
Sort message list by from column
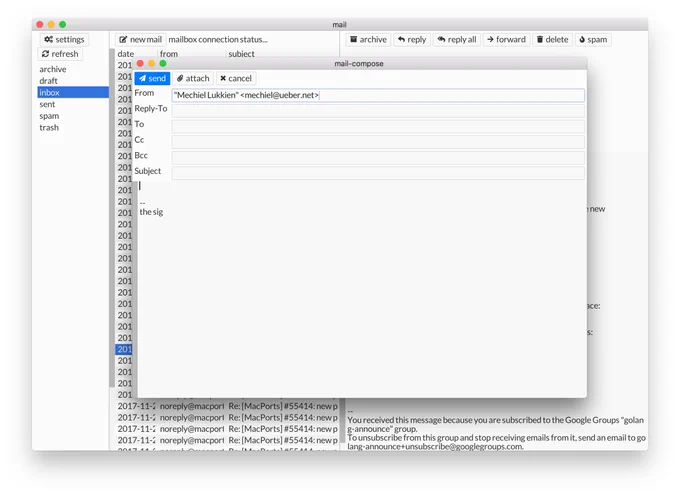(x=169, y=54)
